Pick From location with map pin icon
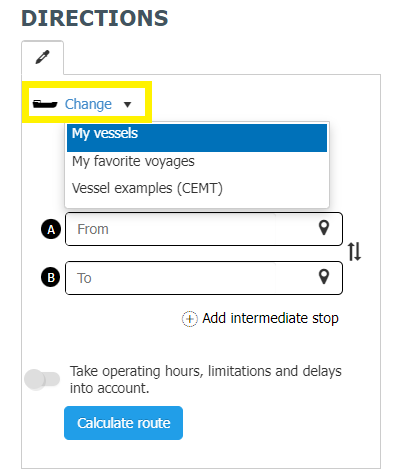The image size is (396, 475). click(x=324, y=228)
